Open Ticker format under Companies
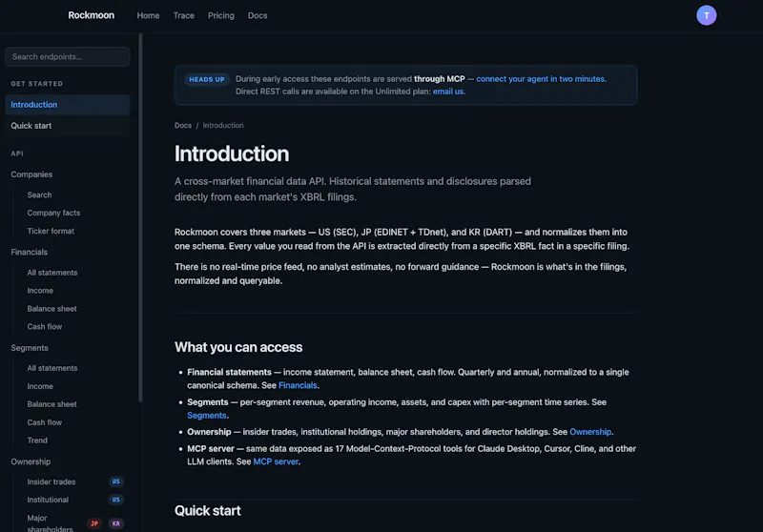Viewport: 763px width, 532px height. [x=51, y=231]
